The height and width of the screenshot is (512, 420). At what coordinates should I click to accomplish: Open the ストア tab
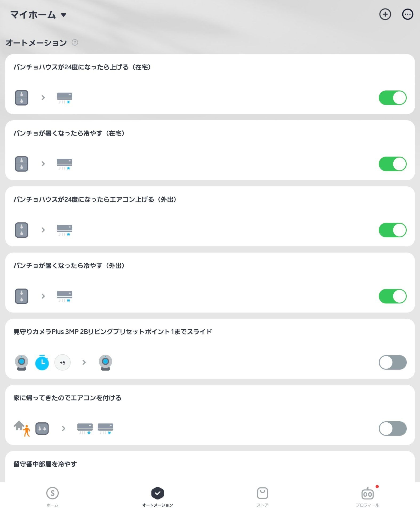tap(262, 497)
